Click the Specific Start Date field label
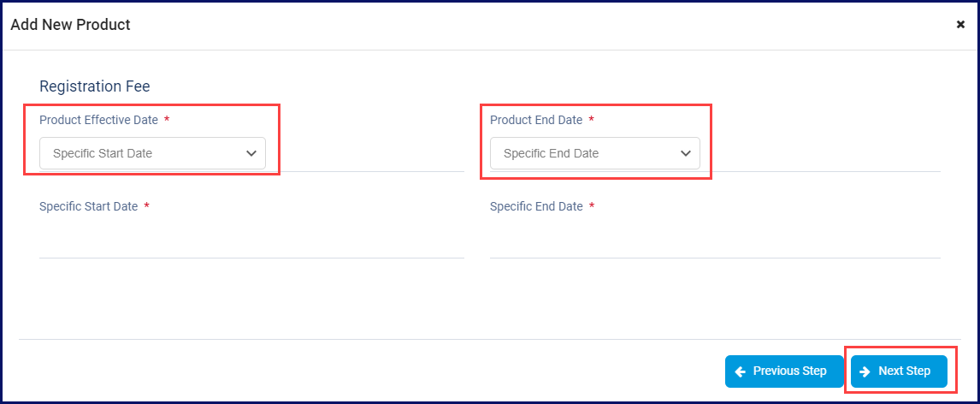 coord(88,206)
